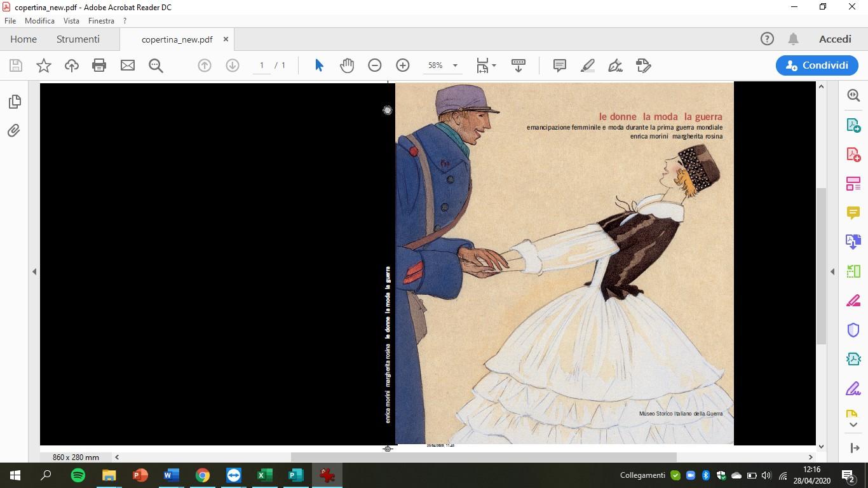Open the Protect shield tool in right pane
This screenshot has height=488, width=868.
(853, 330)
